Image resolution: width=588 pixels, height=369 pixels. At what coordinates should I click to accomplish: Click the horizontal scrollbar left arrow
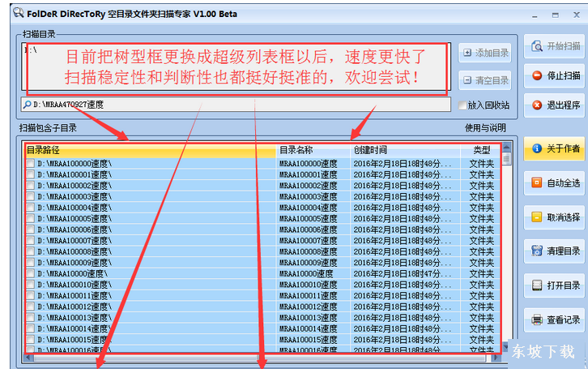click(x=28, y=358)
